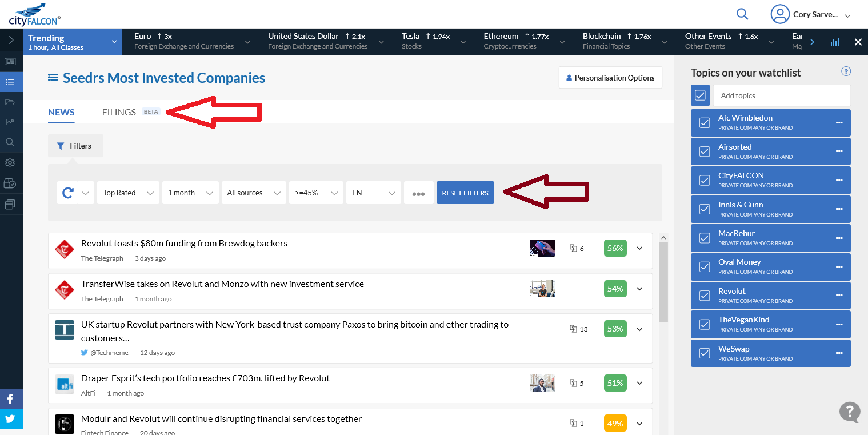The image size is (868, 435).
Task: Open the >=45% score dropdown
Action: (x=316, y=193)
